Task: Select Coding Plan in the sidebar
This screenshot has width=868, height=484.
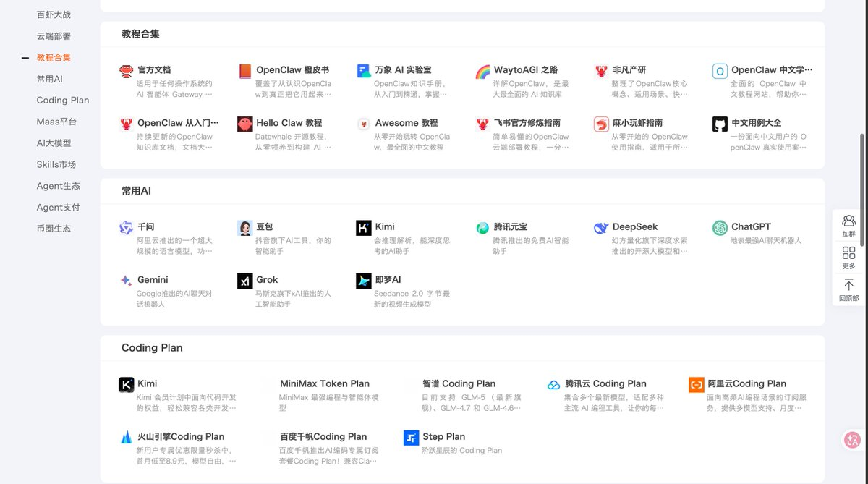Action: pyautogui.click(x=63, y=100)
